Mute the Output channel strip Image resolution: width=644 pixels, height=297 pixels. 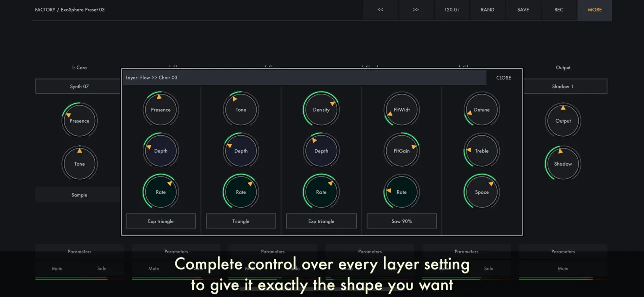coord(563,268)
